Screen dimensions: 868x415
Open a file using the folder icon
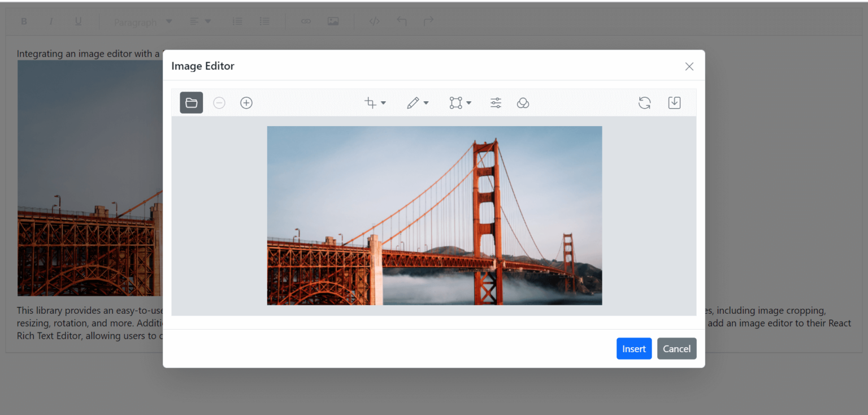191,102
